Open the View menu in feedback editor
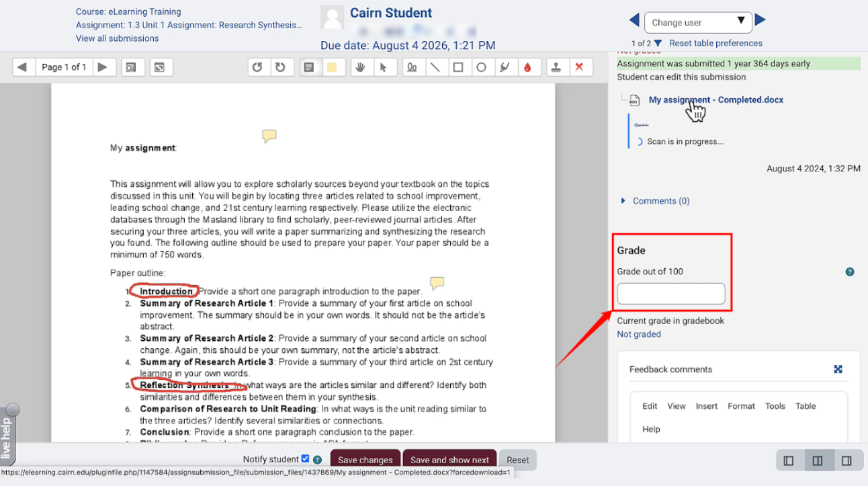Viewport: 868px width, 486px height. coord(677,406)
